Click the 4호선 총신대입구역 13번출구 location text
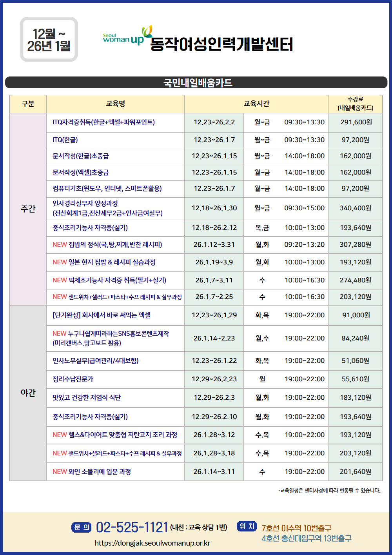The width and height of the screenshot is (392, 555). [x=306, y=539]
